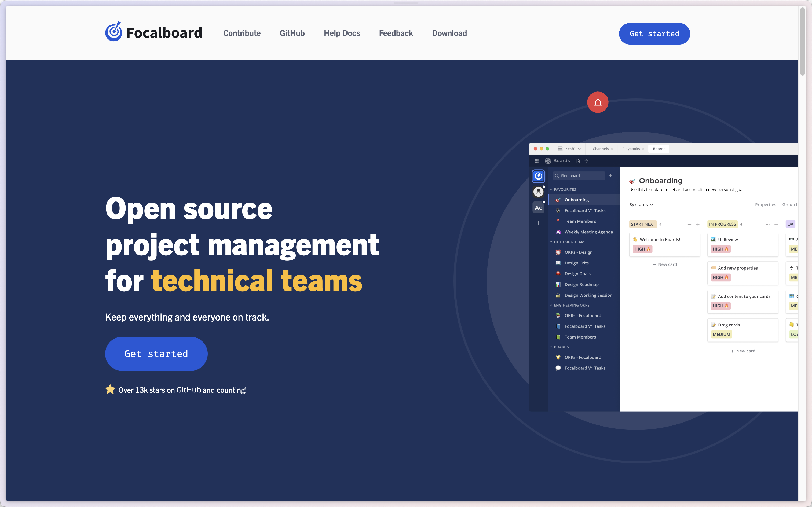Select the Focalboard team icon in sidebar
This screenshot has height=507, width=812.
click(538, 176)
